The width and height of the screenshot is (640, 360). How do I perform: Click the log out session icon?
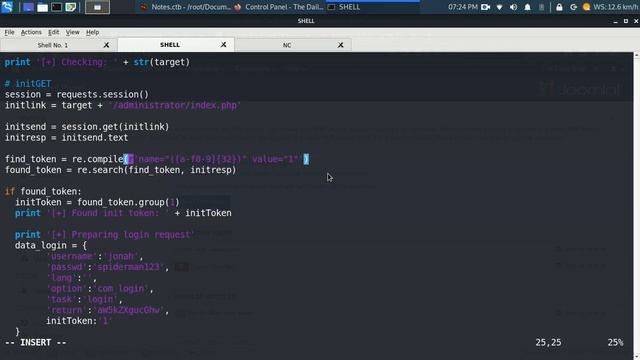pos(573,7)
